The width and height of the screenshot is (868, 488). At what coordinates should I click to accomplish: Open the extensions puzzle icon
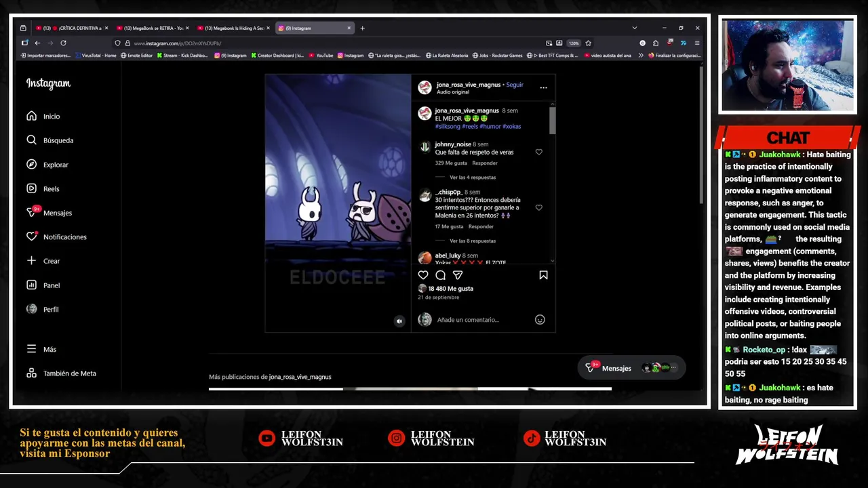[656, 43]
